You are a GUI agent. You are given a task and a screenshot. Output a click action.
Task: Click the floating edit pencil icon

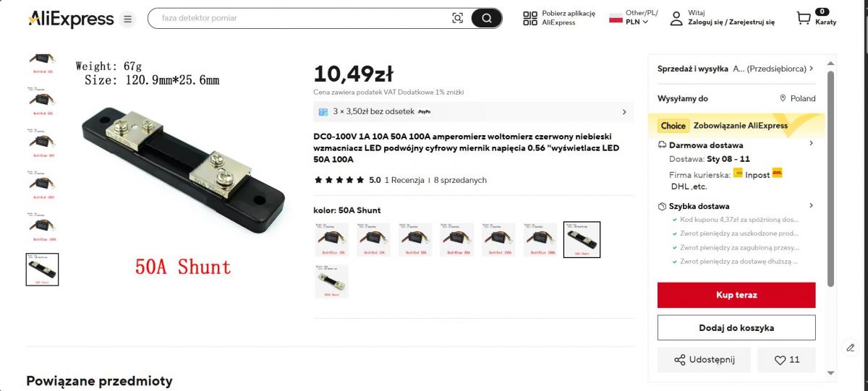coord(851,348)
